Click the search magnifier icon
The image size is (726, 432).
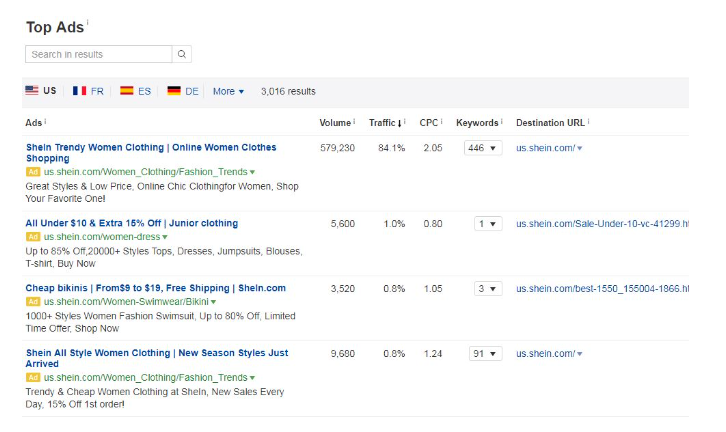point(182,54)
